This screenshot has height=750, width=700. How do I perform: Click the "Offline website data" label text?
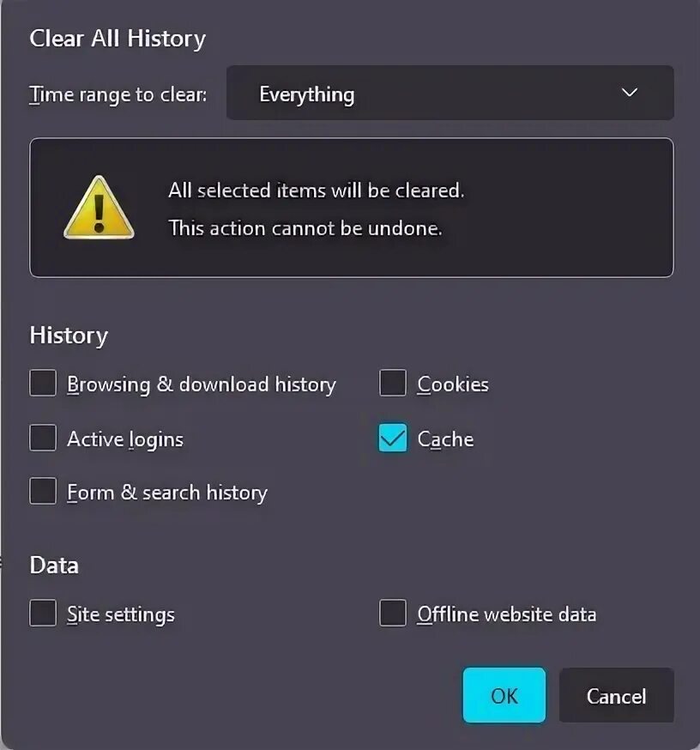[x=506, y=614]
